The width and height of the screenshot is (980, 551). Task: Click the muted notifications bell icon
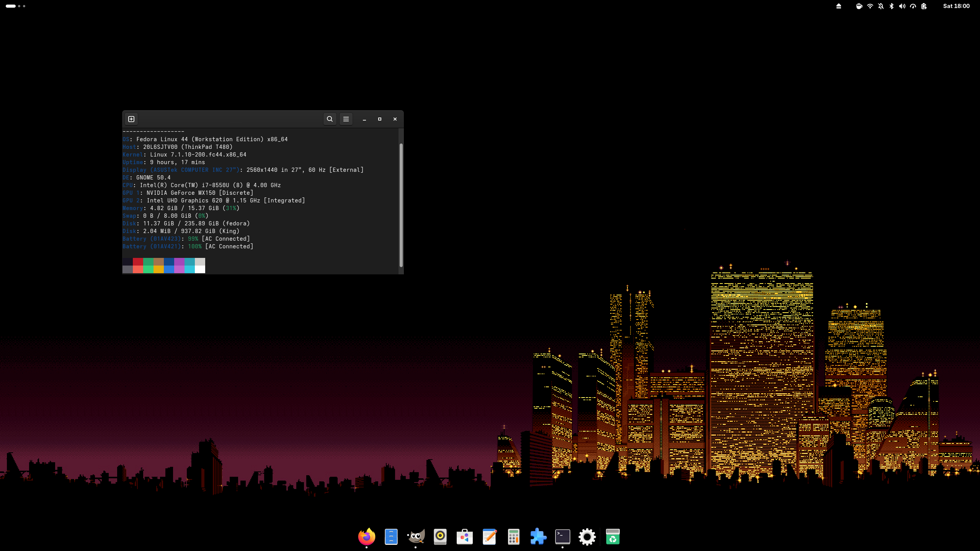coord(881,6)
